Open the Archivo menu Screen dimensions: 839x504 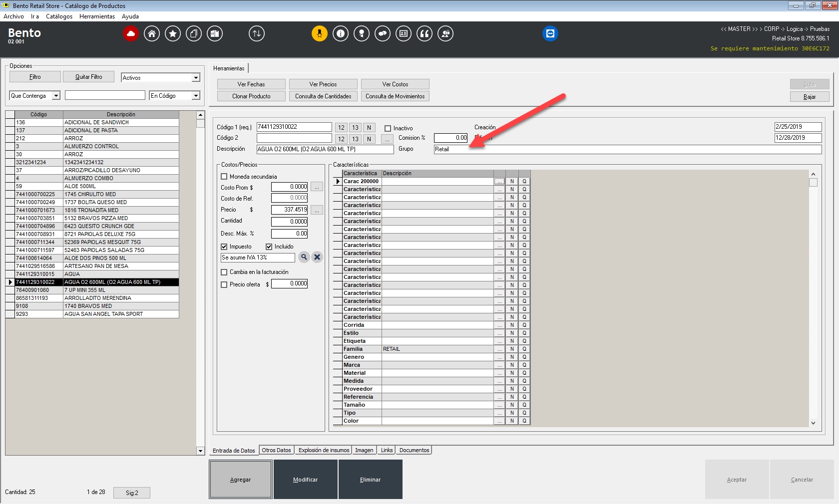(13, 16)
